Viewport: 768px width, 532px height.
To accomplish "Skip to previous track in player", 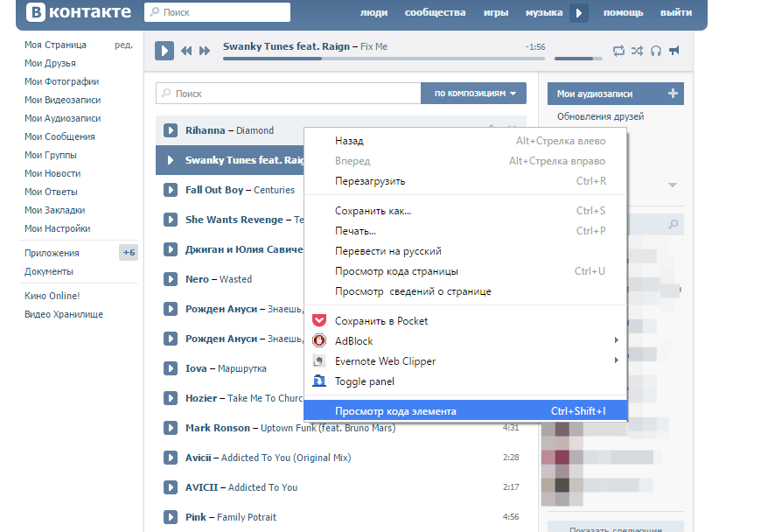I will tap(186, 51).
